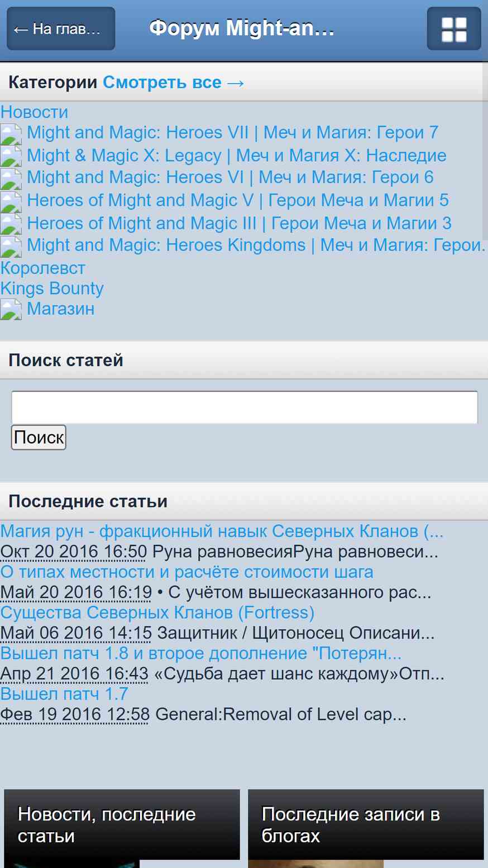The height and width of the screenshot is (868, 488).
Task: Click the image icon beside Might & Magic X
Action: tap(11, 156)
